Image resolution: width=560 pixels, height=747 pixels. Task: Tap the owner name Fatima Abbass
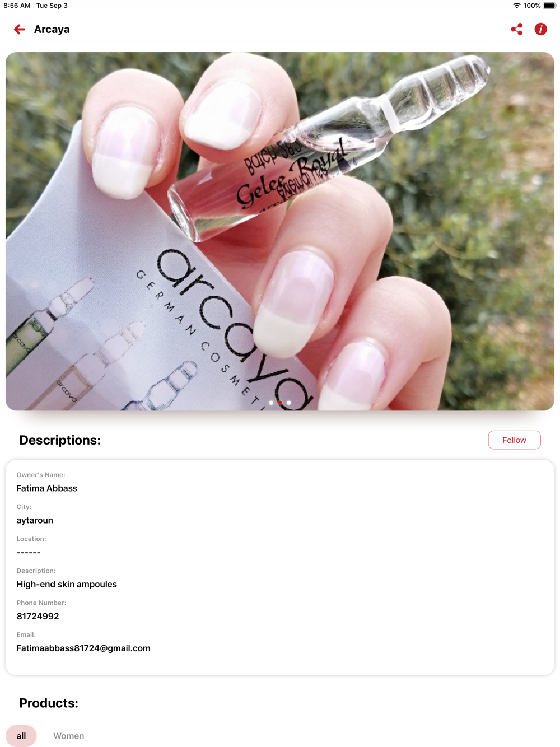tap(47, 488)
